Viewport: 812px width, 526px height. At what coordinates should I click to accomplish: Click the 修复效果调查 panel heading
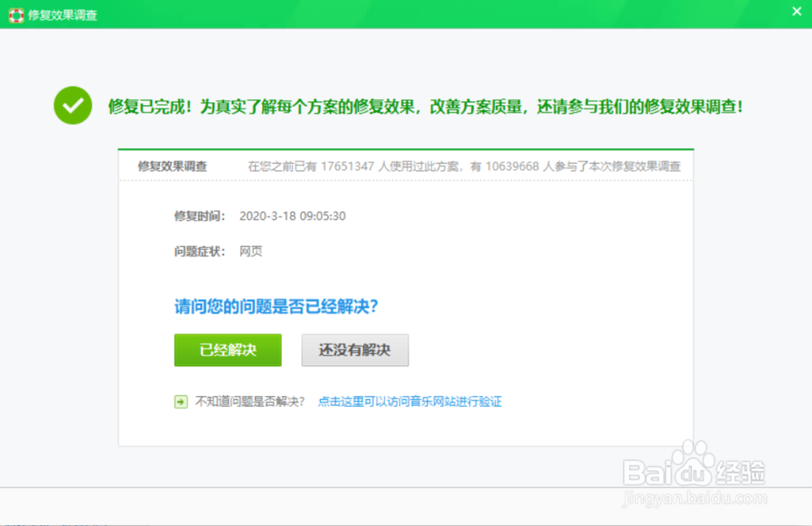click(x=172, y=166)
